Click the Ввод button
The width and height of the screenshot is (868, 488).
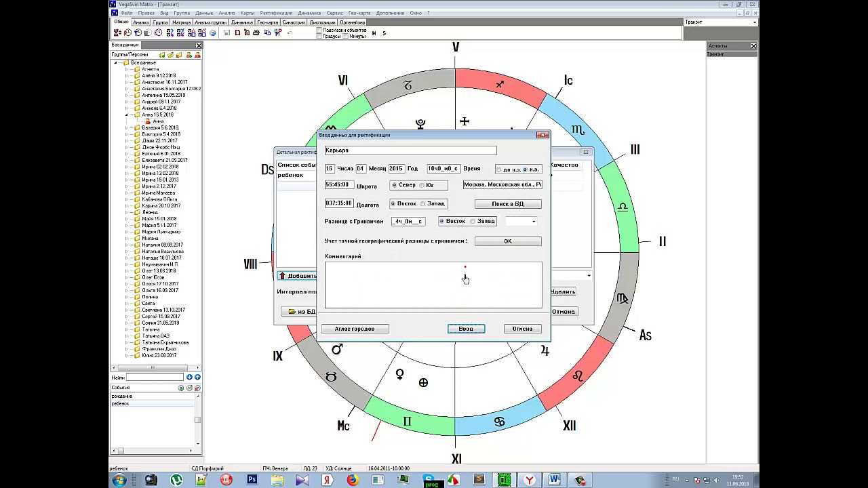466,329
